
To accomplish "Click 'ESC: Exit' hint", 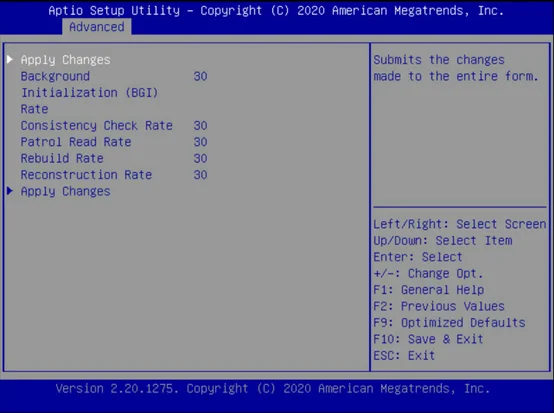I will [x=404, y=355].
